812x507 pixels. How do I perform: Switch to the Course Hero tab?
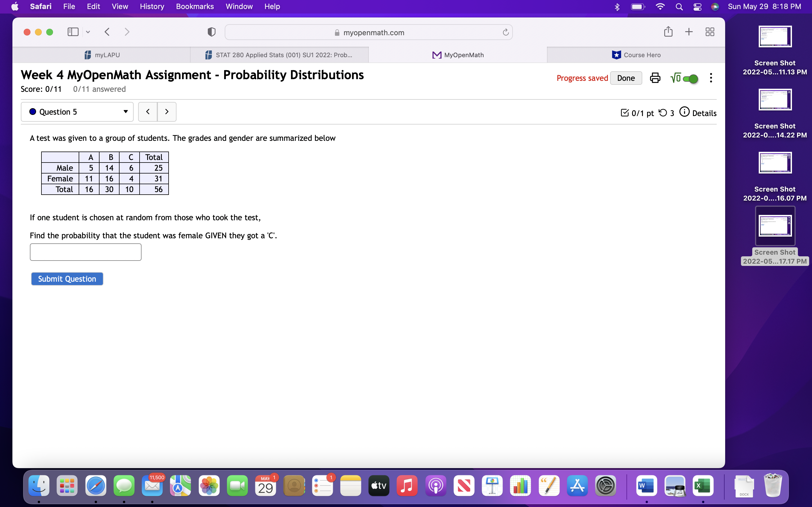(x=636, y=55)
